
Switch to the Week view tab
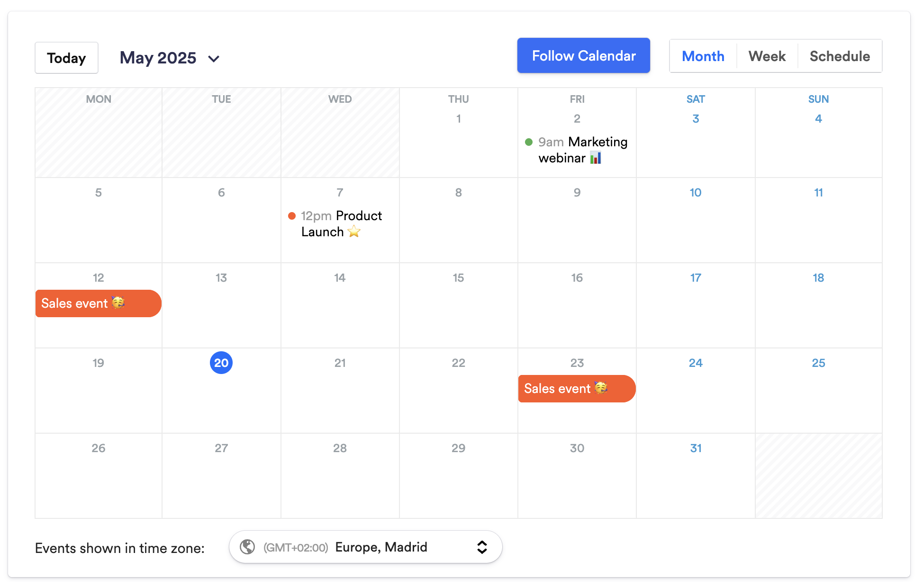point(767,56)
